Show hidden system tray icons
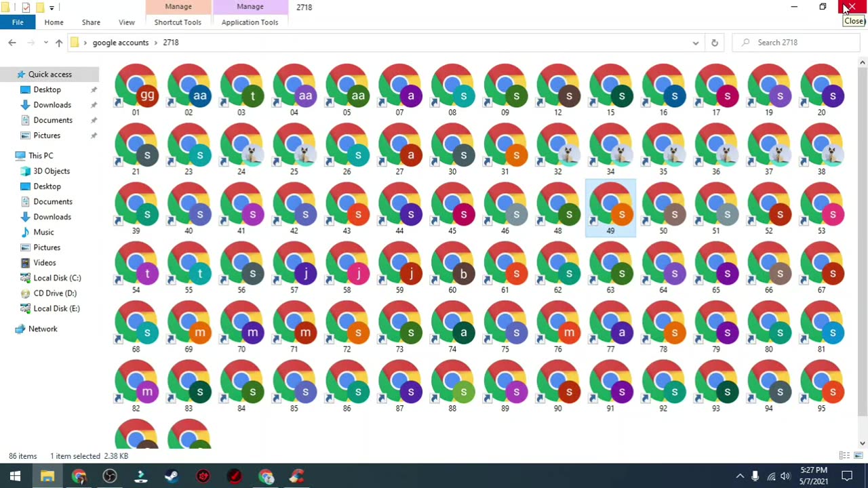 click(740, 476)
